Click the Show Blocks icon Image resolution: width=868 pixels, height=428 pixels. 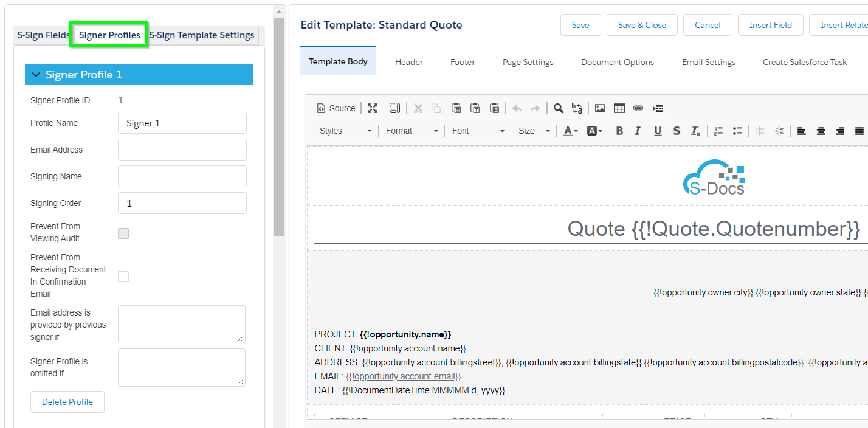(395, 108)
